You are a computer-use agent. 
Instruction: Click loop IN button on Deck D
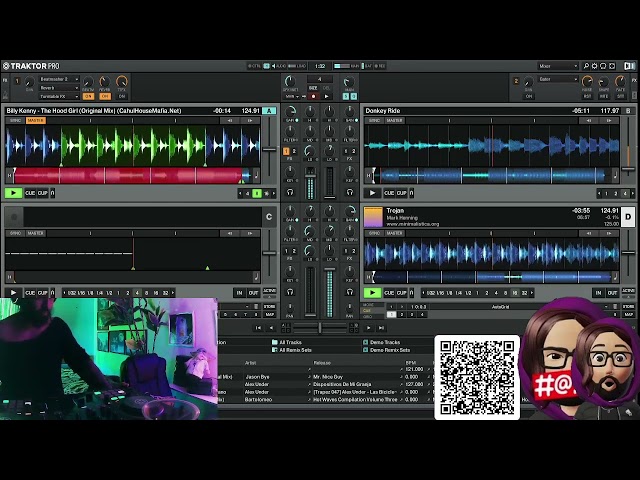click(598, 293)
